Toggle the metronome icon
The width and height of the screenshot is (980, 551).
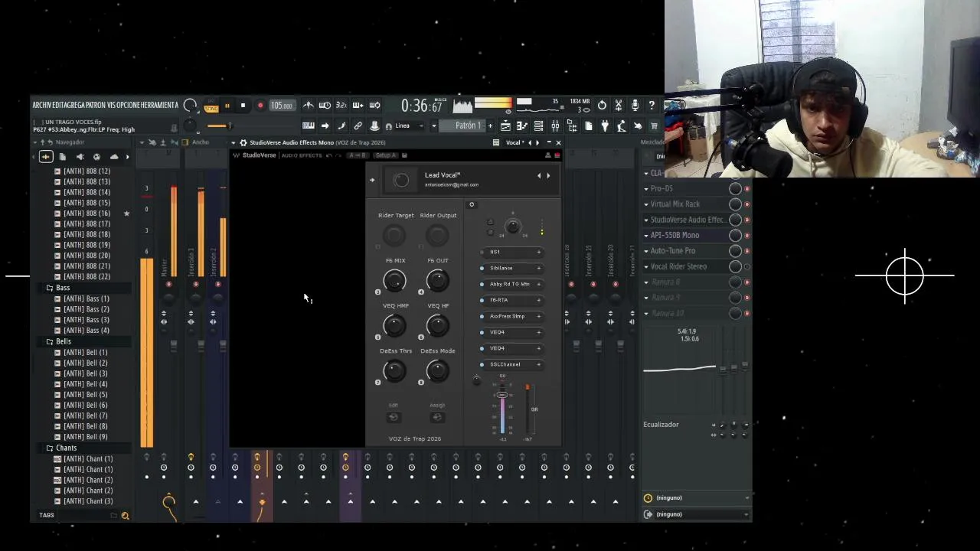click(x=308, y=106)
